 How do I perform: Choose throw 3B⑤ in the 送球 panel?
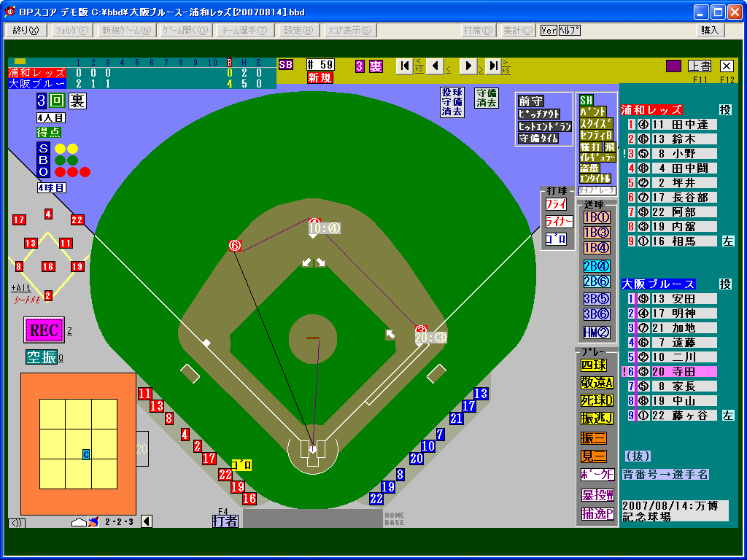pos(597,299)
